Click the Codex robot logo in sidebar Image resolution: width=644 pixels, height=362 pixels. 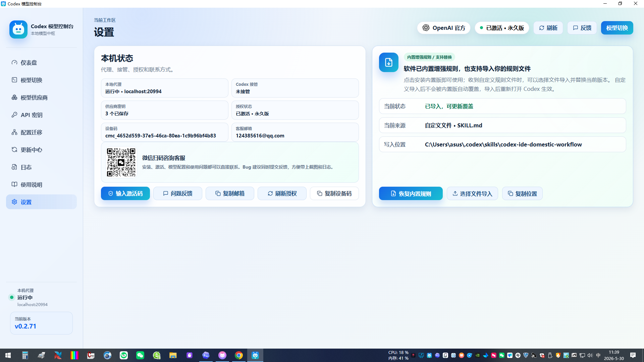pyautogui.click(x=18, y=29)
